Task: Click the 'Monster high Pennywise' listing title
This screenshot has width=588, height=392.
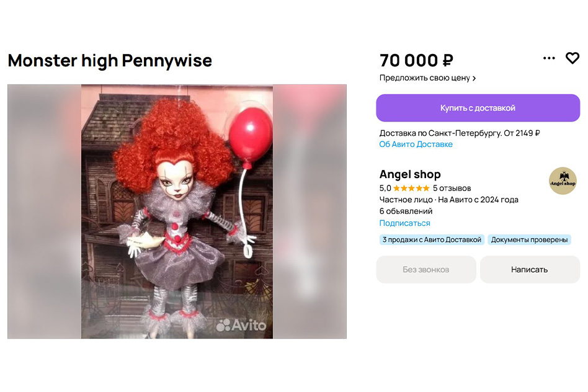Action: click(110, 60)
